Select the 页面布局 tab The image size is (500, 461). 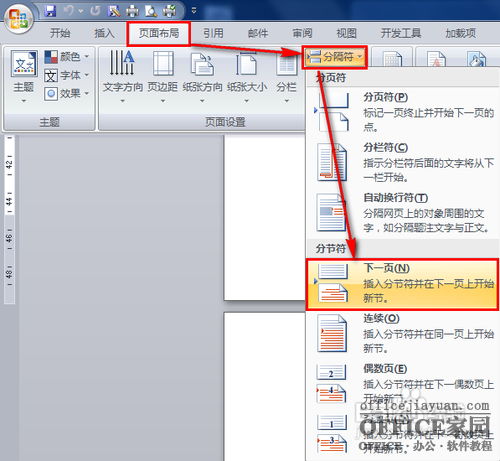tap(159, 33)
